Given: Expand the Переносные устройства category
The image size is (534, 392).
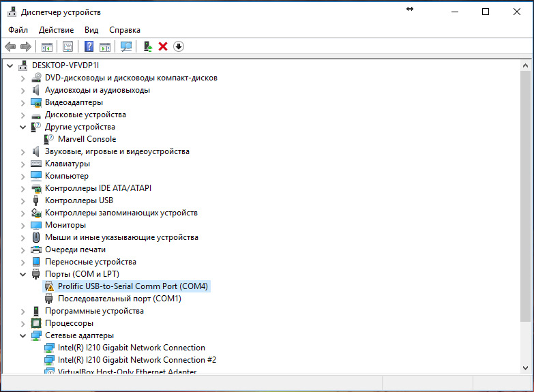Looking at the screenshot, I should pos(23,262).
